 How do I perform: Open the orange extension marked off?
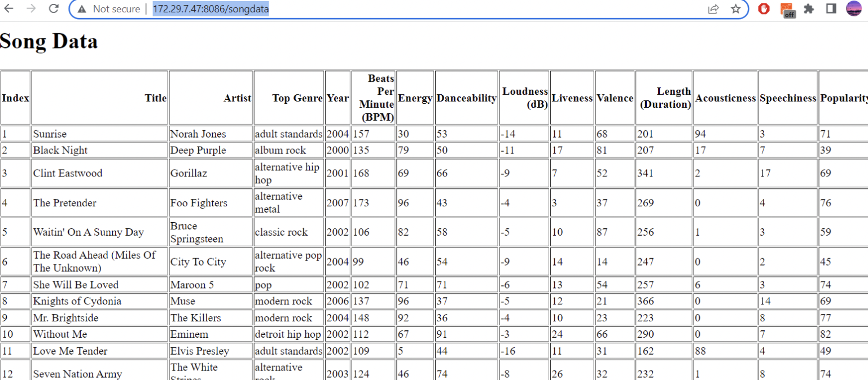tap(787, 10)
